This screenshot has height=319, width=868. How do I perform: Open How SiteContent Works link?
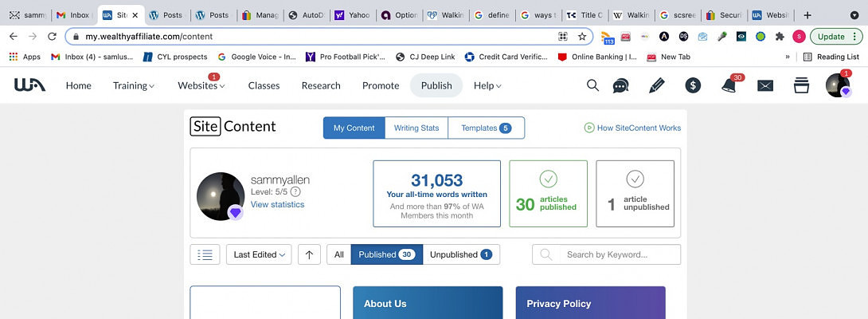point(633,128)
